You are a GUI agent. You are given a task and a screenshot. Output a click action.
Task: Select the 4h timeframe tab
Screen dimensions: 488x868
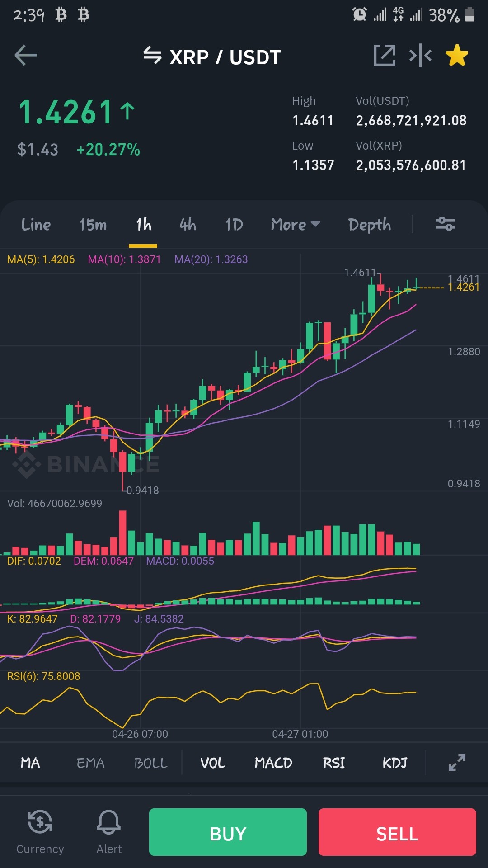click(188, 224)
